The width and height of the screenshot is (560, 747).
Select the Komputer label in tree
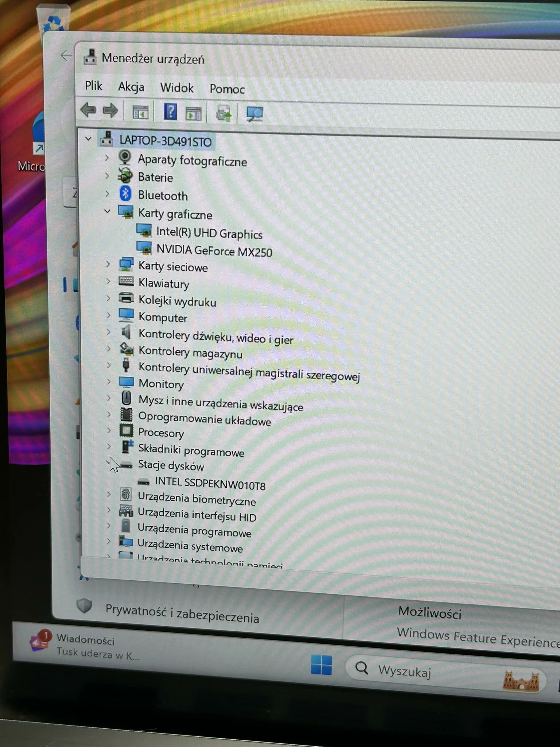[163, 317]
